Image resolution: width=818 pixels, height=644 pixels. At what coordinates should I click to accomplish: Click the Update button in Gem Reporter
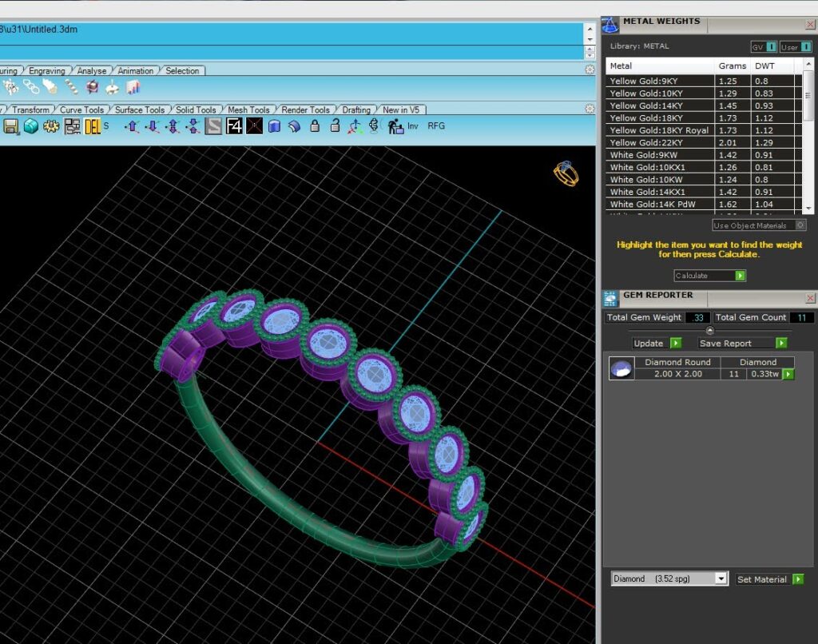[657, 343]
